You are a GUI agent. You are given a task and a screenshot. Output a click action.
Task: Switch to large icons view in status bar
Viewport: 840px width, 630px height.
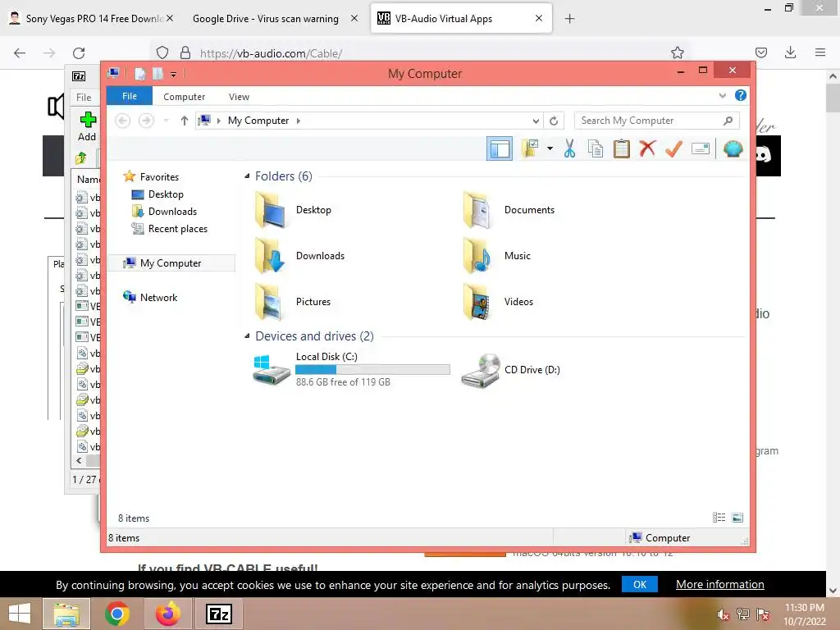tap(737, 518)
